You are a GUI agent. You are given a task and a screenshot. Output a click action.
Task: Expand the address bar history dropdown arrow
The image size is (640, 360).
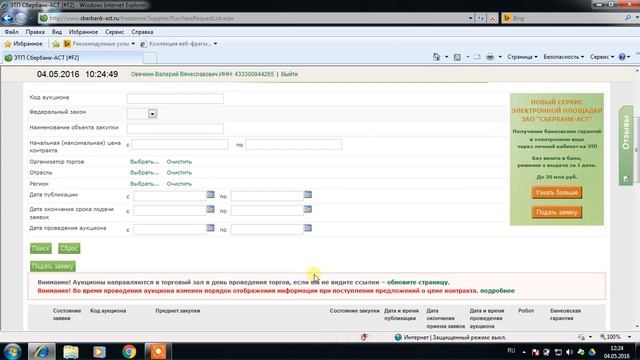pos(470,18)
